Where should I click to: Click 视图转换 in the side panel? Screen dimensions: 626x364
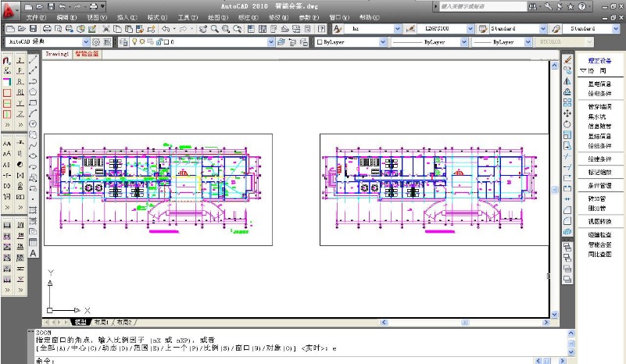(599, 221)
